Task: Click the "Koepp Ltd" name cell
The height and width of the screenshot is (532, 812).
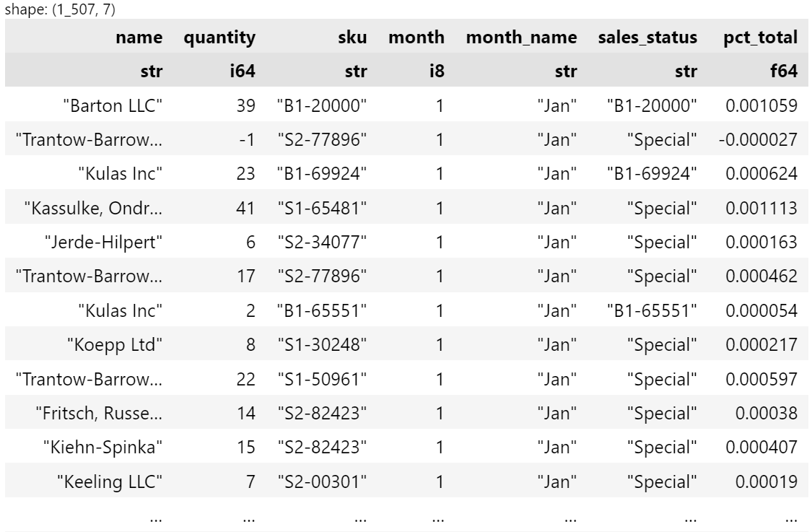Action: point(114,345)
